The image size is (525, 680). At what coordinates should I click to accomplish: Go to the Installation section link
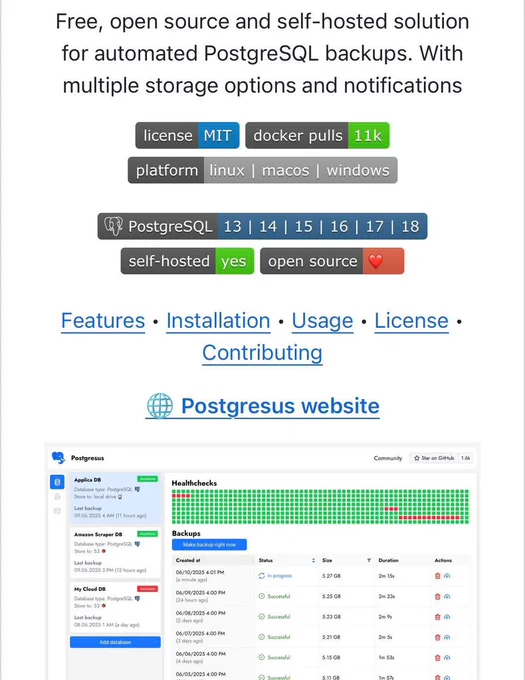tap(218, 321)
